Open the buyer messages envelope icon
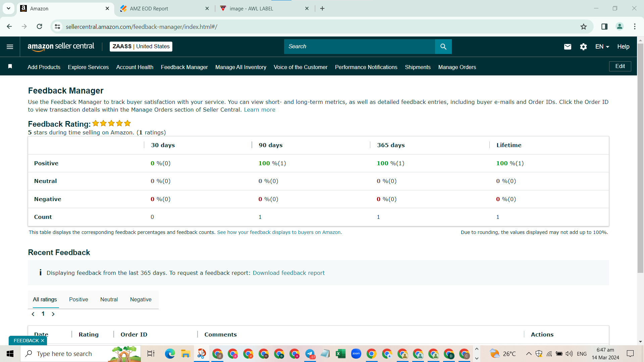Viewport: 644px width, 362px height. point(568,47)
